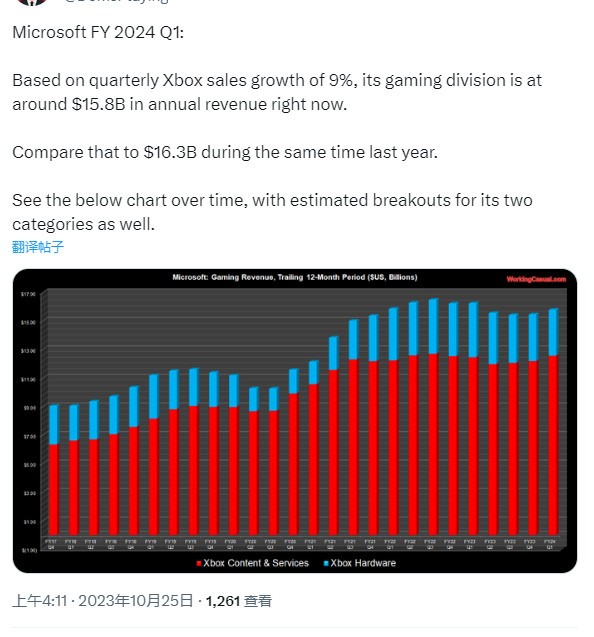Select the Xbox Content & Services legend label
Image resolution: width=594 pixels, height=637 pixels.
click(256, 563)
